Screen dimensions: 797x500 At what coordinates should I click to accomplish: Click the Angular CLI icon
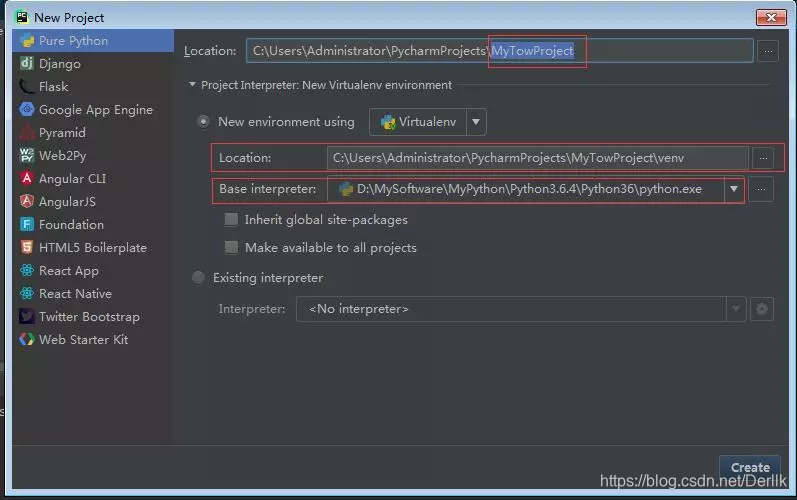click(x=27, y=178)
